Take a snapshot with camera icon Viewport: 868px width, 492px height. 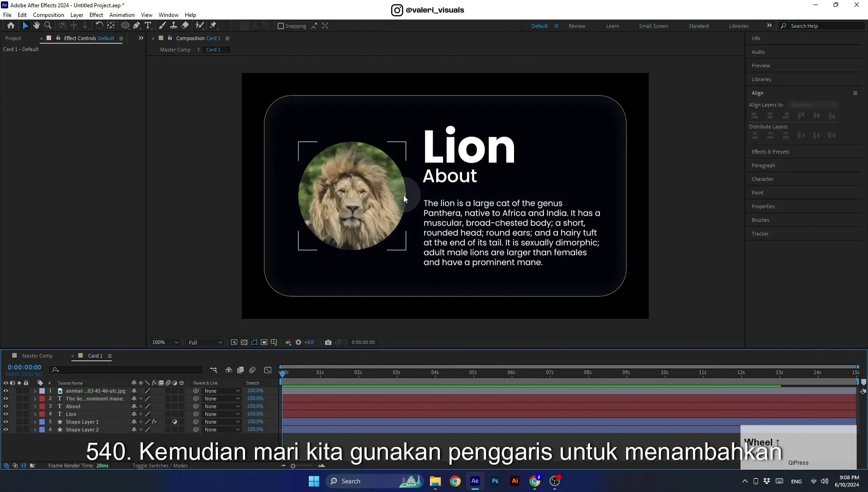[x=328, y=342]
